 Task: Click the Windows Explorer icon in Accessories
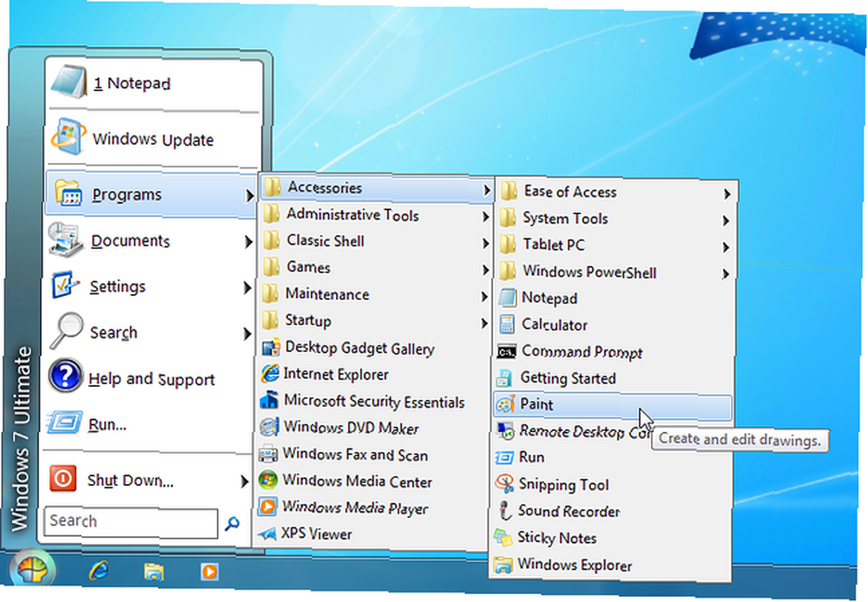point(503,565)
